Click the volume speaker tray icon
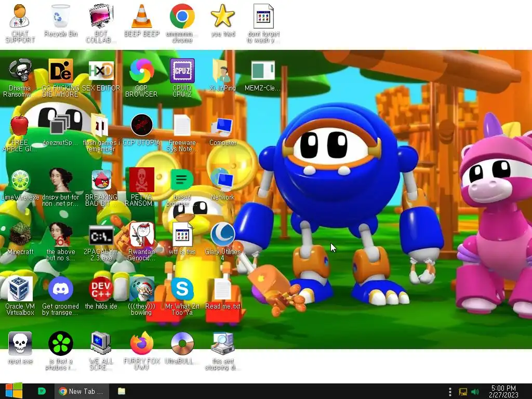The image size is (532, 399). point(475,392)
